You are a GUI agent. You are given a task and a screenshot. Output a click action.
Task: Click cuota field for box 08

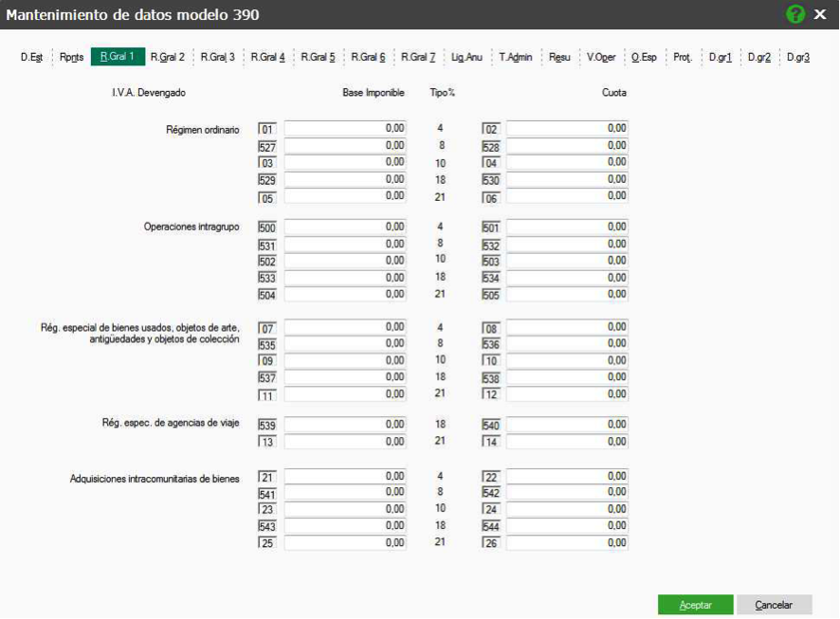click(567, 327)
